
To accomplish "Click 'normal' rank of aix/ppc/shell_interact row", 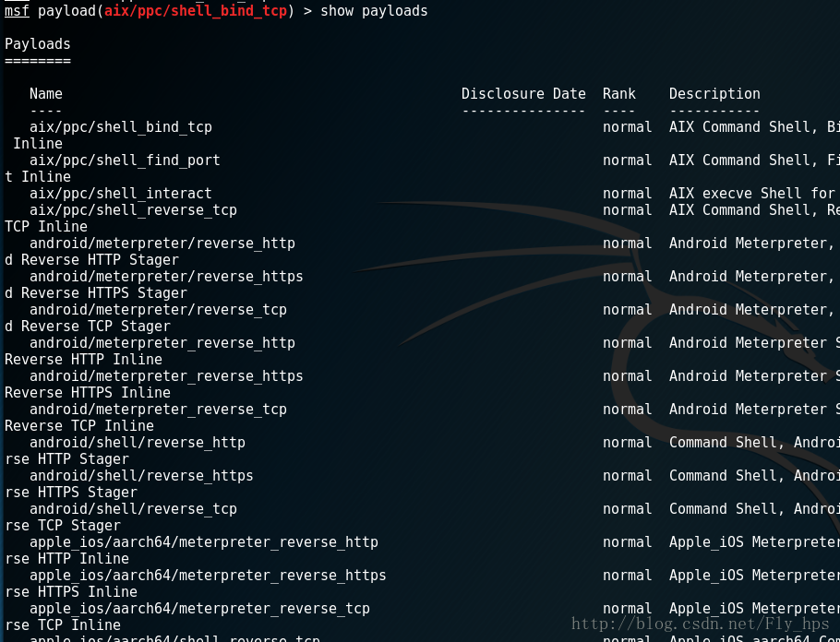I will [628, 194].
